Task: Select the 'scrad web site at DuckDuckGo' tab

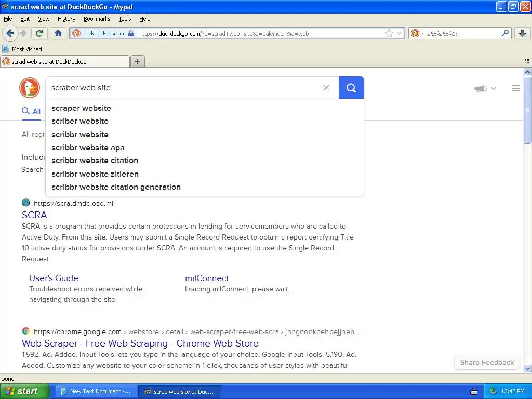Action: click(x=65, y=61)
